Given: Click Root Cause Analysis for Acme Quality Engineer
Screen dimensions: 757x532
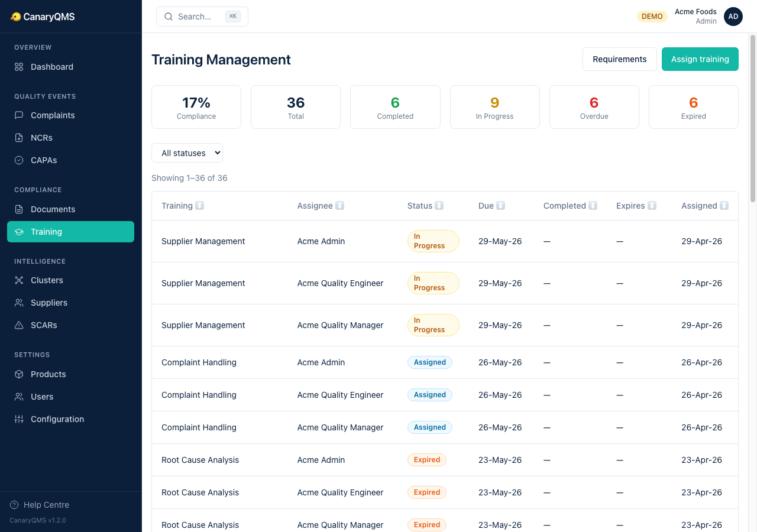Looking at the screenshot, I should point(445,492).
